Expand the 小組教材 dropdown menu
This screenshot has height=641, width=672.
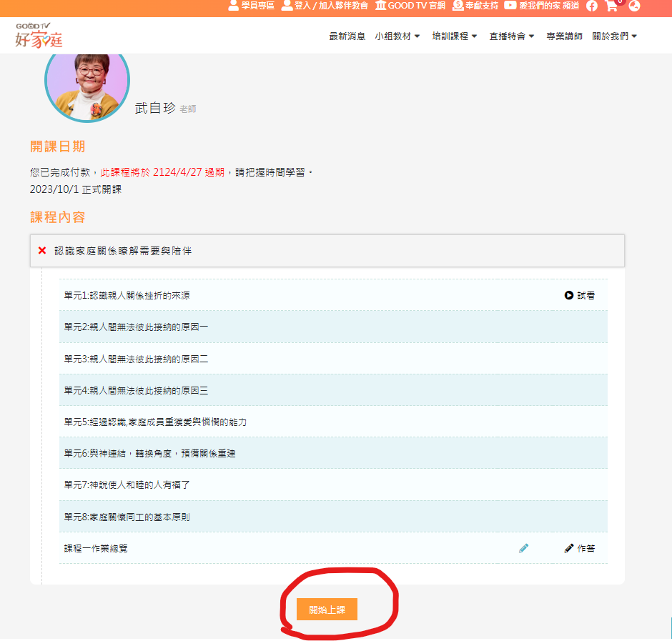click(x=397, y=36)
